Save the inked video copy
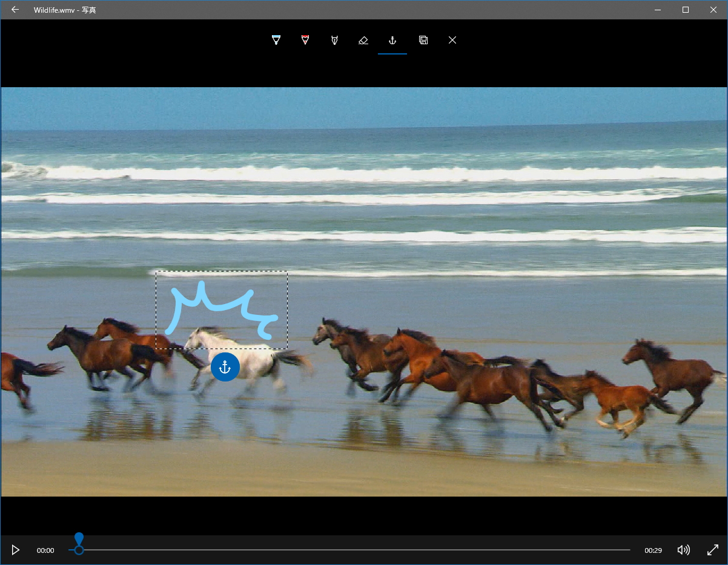The width and height of the screenshot is (728, 565). click(423, 40)
